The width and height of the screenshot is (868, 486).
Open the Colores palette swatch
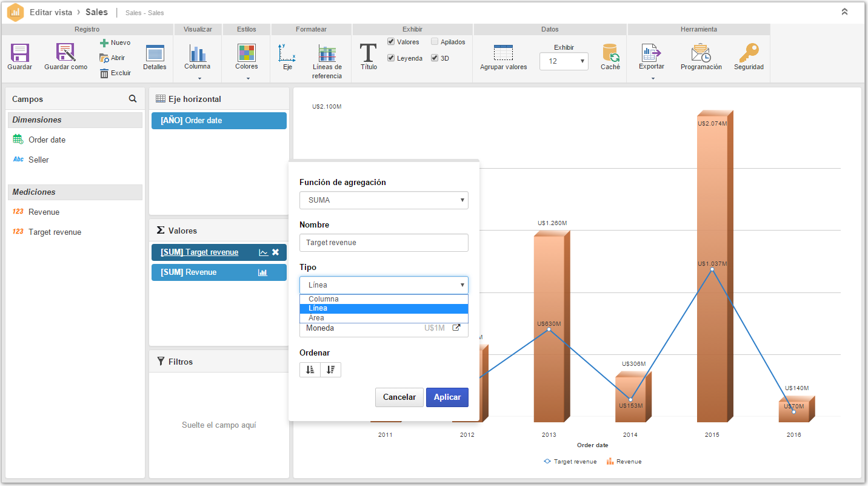pos(247,53)
